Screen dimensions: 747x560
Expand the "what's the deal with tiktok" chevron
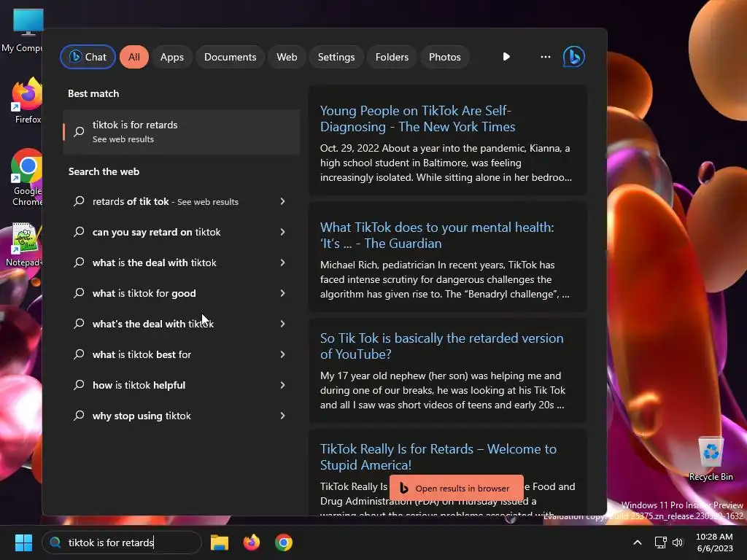coord(282,324)
